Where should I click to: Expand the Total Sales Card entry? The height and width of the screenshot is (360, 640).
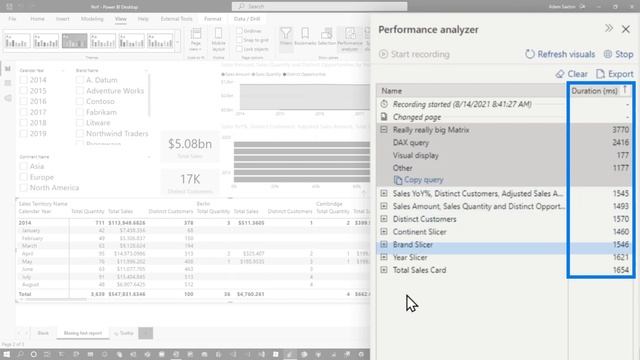coord(384,270)
